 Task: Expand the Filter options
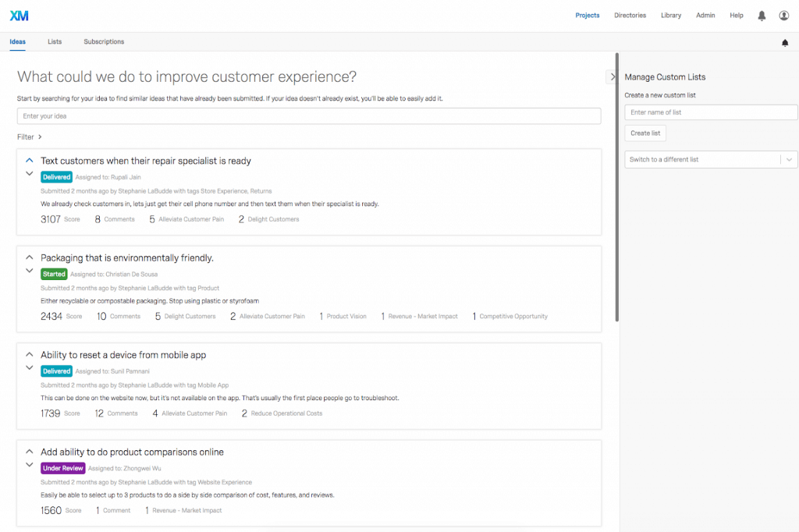click(x=30, y=137)
